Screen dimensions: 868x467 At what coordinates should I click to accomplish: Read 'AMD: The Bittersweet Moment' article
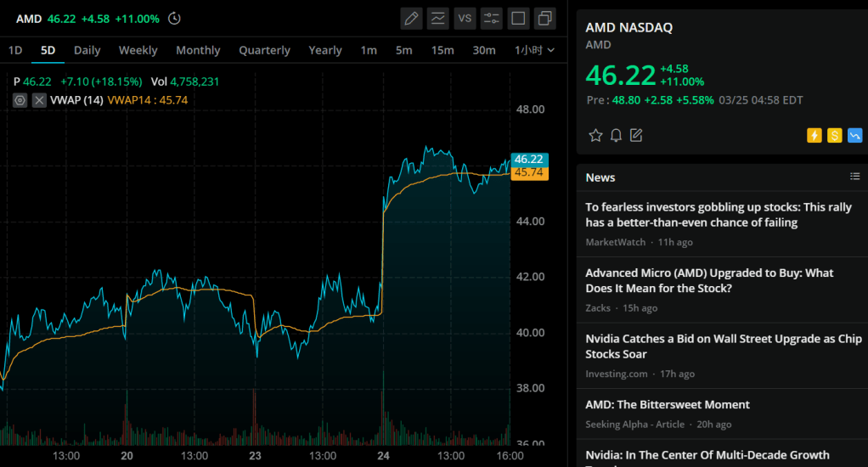tap(668, 404)
